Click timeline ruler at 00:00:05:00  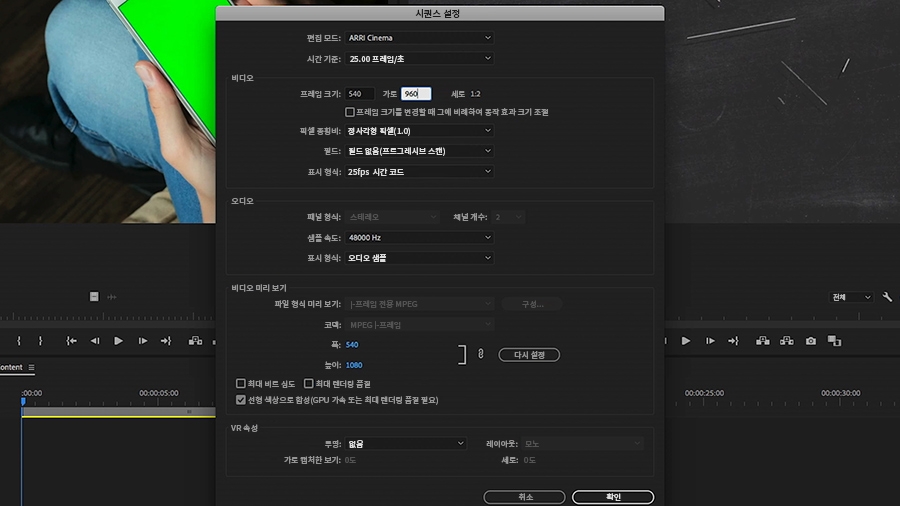click(158, 393)
